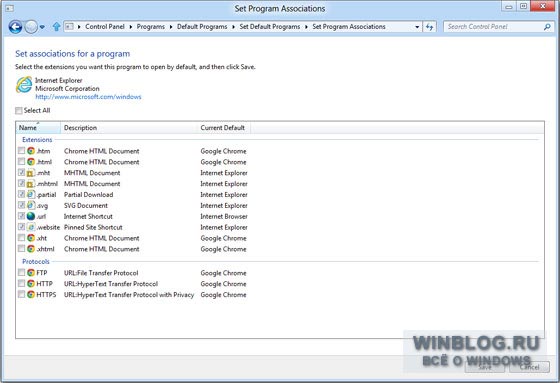Expand the arrow after Control Panel breadcrumb
This screenshot has height=383, width=560.
(x=131, y=27)
